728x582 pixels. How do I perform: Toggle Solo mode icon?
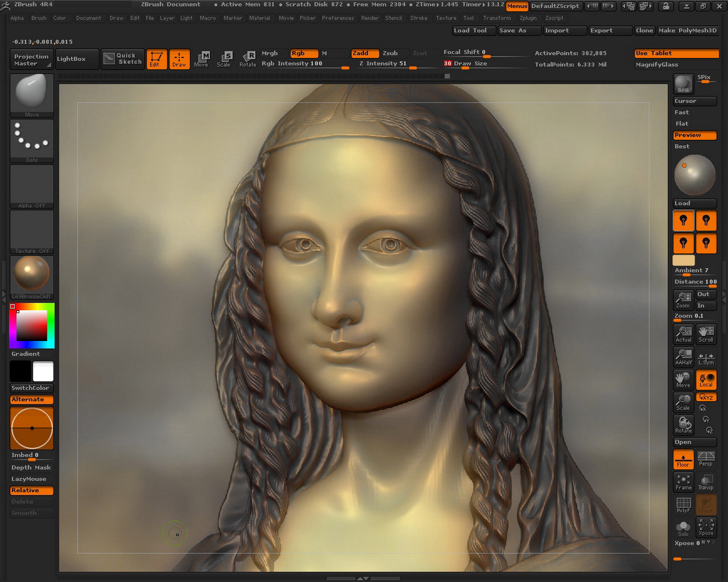coord(684,527)
